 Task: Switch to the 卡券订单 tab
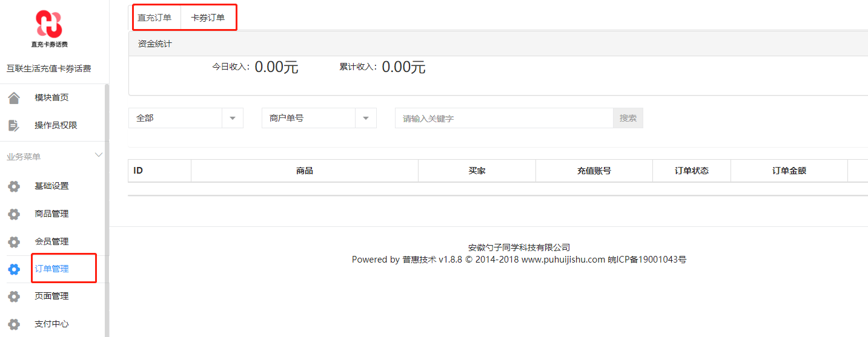(208, 18)
